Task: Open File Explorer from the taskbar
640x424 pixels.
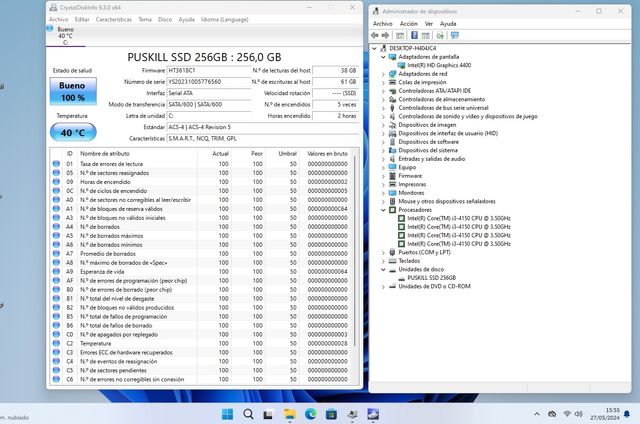Action: click(x=290, y=414)
